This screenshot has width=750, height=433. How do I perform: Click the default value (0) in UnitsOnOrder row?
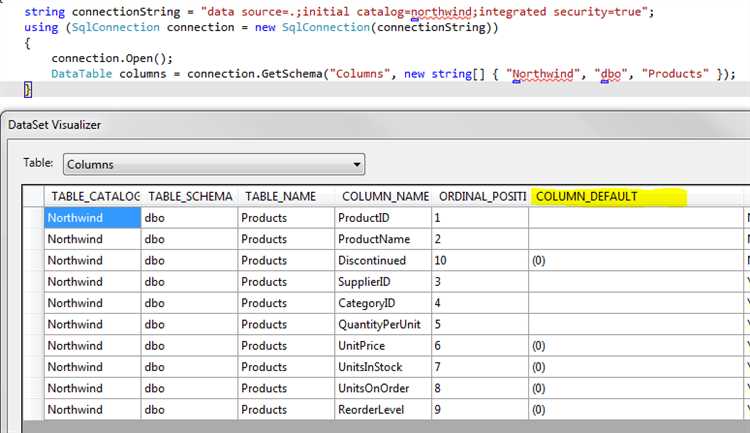(636, 388)
